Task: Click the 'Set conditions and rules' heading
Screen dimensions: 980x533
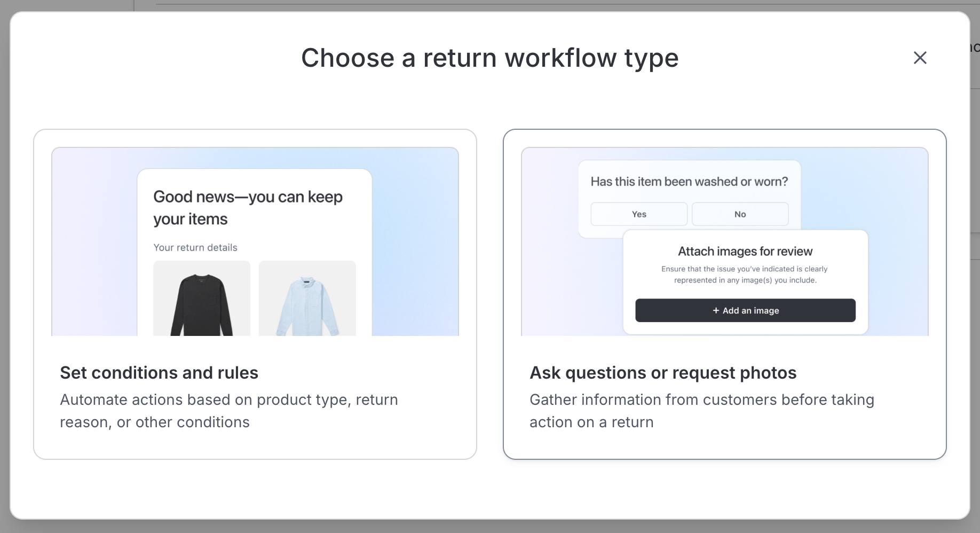Action: (159, 373)
